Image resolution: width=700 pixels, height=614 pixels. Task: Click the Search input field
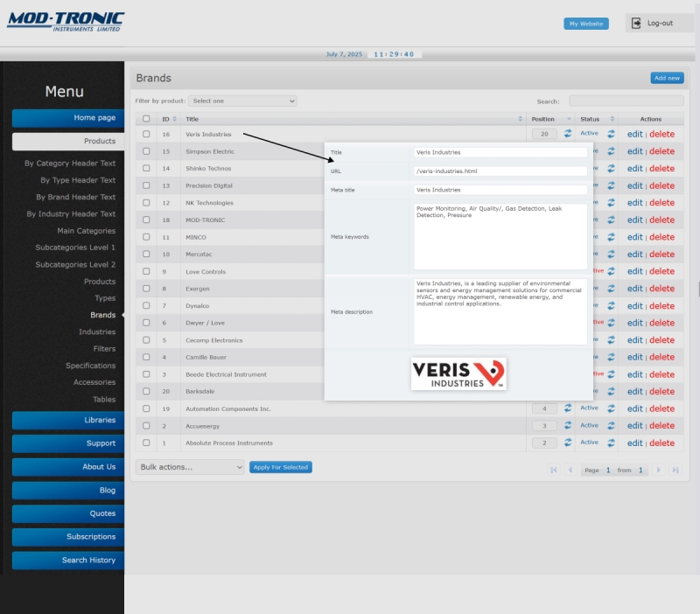click(x=626, y=101)
